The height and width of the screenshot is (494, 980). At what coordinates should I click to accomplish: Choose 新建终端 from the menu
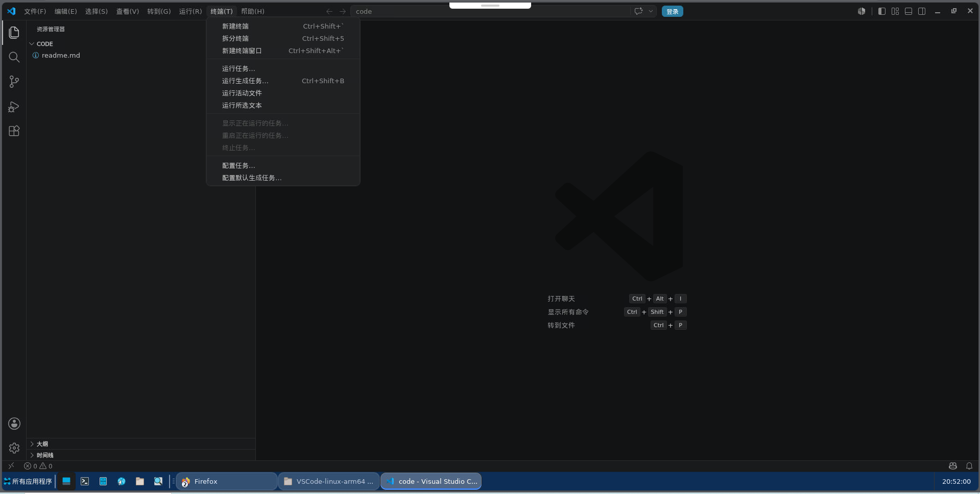tap(283, 26)
